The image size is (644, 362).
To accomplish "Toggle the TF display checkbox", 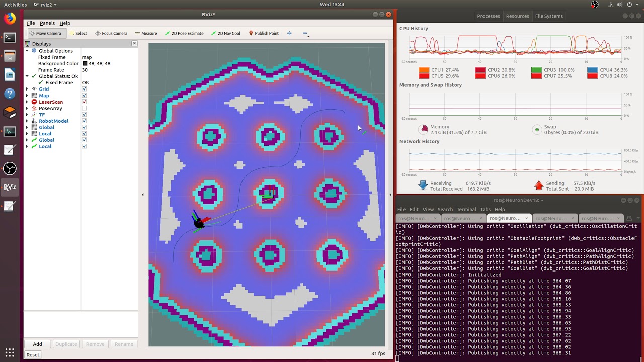I will [x=84, y=115].
